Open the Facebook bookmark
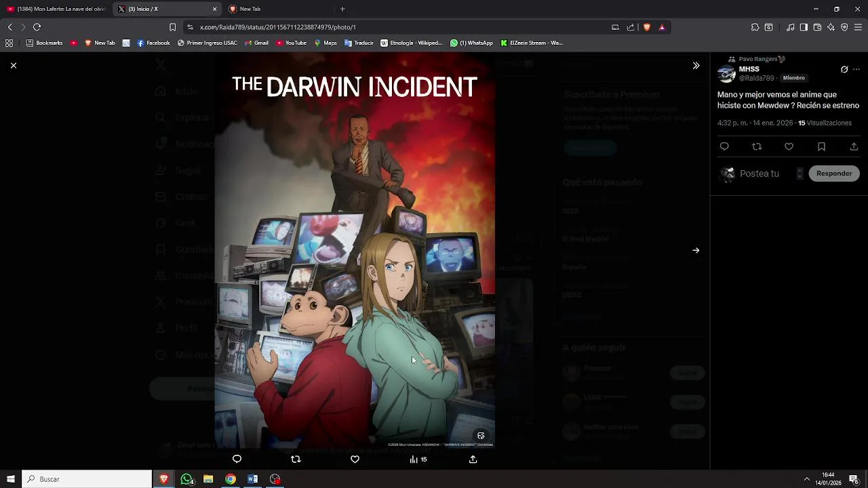Screen dimensions: 868x488 [x=153, y=43]
